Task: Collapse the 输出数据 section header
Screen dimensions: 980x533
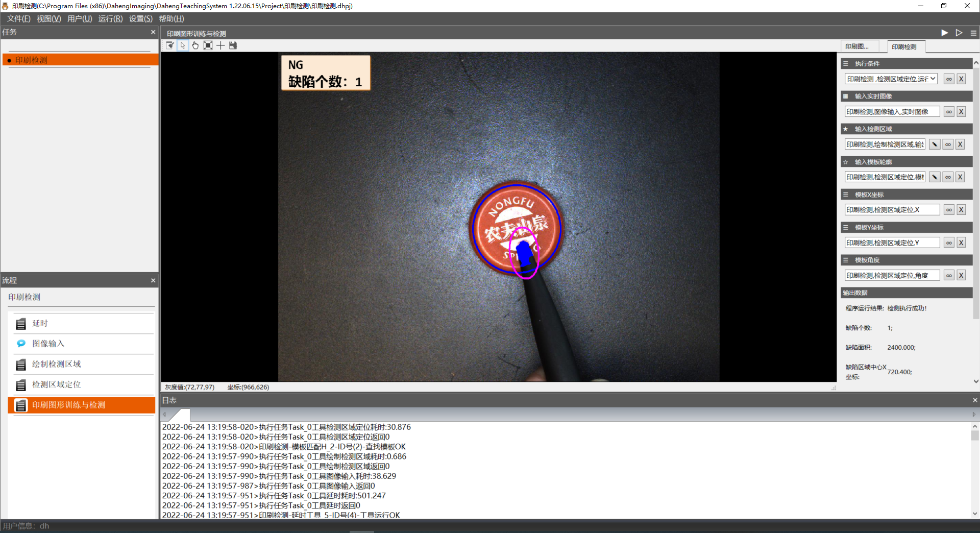Action: click(906, 293)
